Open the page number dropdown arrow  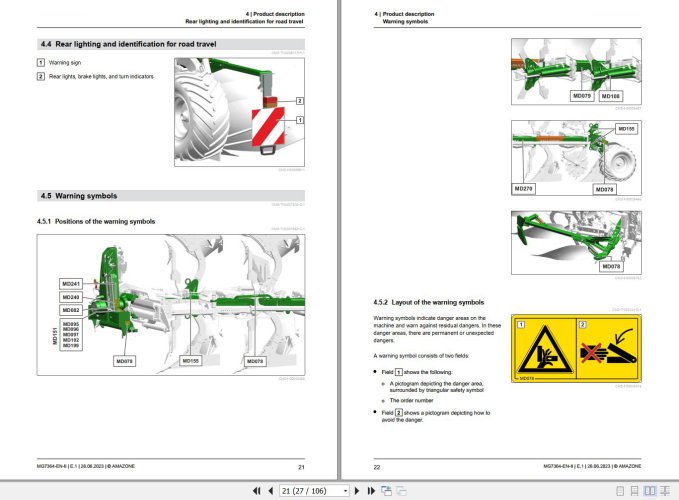coord(345,491)
